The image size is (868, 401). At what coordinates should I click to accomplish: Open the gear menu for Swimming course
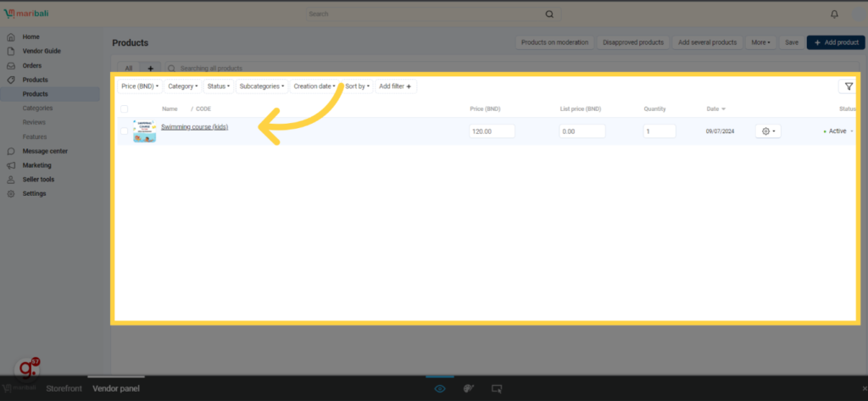click(x=769, y=131)
